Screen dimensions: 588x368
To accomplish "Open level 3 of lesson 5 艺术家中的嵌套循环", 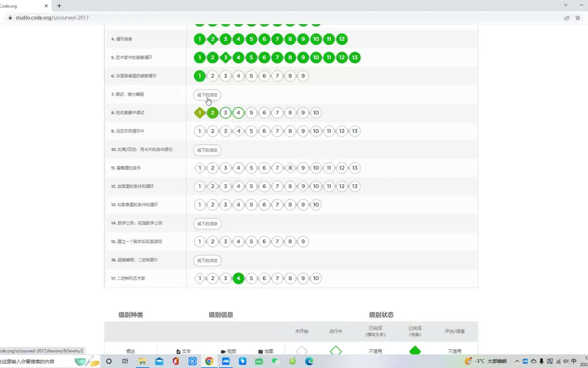I will tap(226, 58).
